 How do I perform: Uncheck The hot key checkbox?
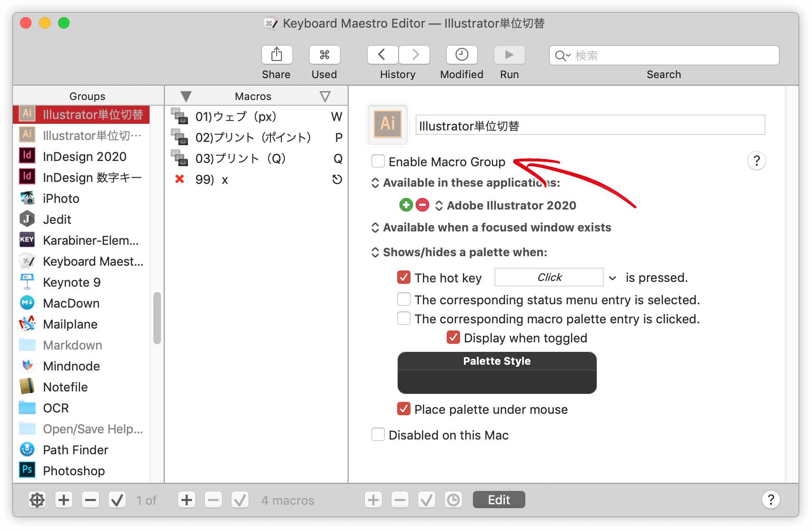404,277
